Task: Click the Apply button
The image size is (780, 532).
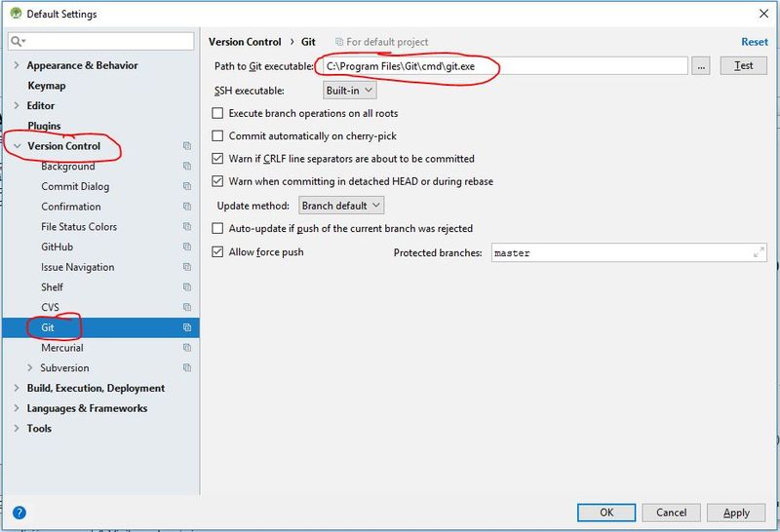Action: [736, 513]
